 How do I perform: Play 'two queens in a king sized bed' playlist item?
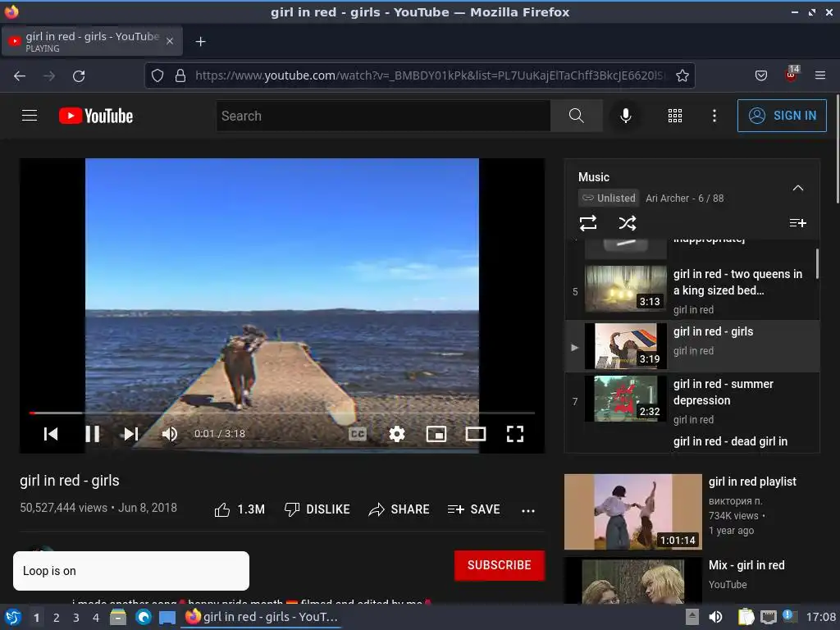click(x=692, y=291)
